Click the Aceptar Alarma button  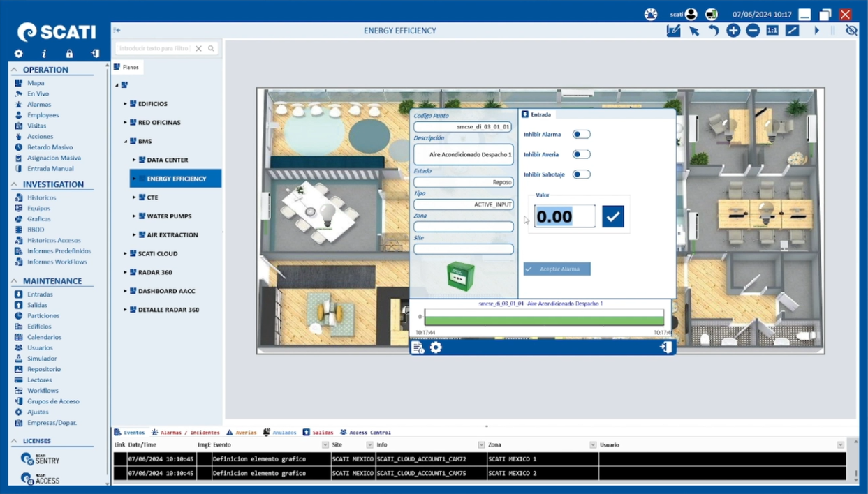(557, 269)
